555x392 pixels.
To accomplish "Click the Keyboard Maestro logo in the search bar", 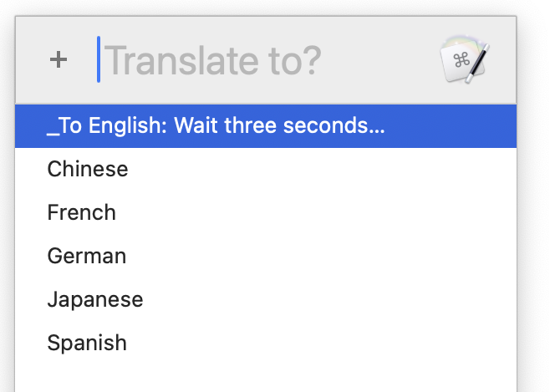I will pyautogui.click(x=464, y=59).
